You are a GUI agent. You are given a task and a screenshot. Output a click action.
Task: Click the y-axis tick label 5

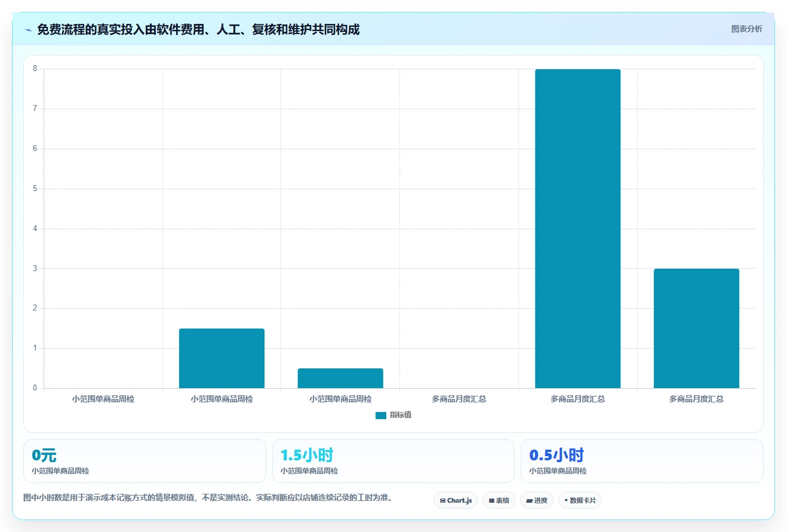[x=35, y=189]
